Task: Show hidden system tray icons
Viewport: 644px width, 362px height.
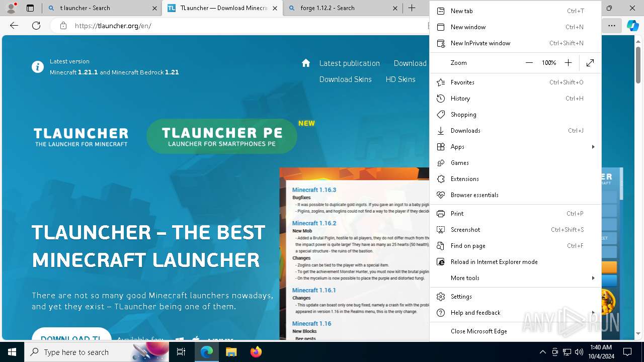Action: point(542,352)
